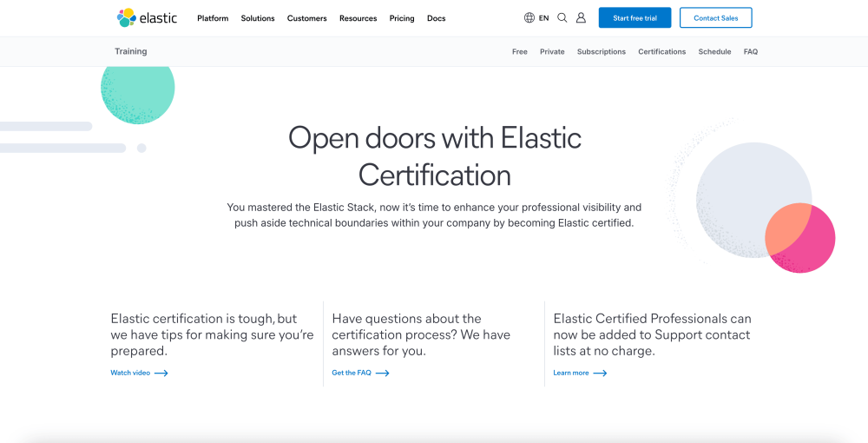Open the Schedule tab
This screenshot has width=868, height=443.
714,51
